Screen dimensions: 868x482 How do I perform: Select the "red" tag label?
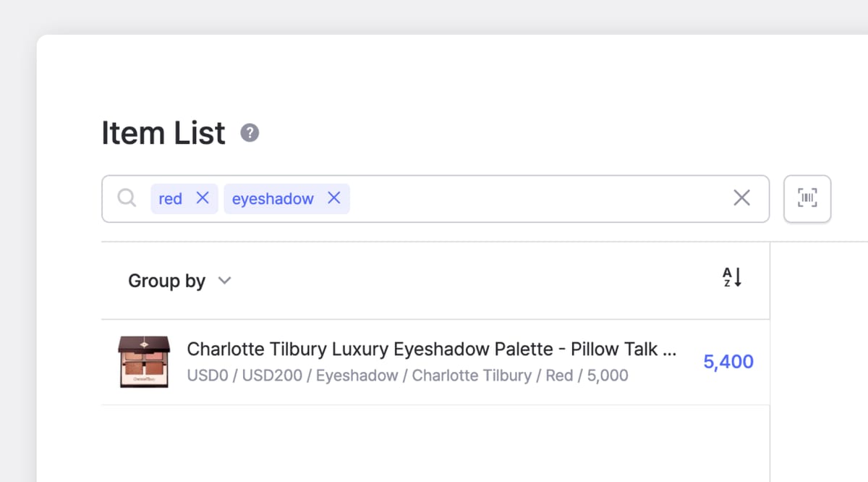[x=170, y=199]
